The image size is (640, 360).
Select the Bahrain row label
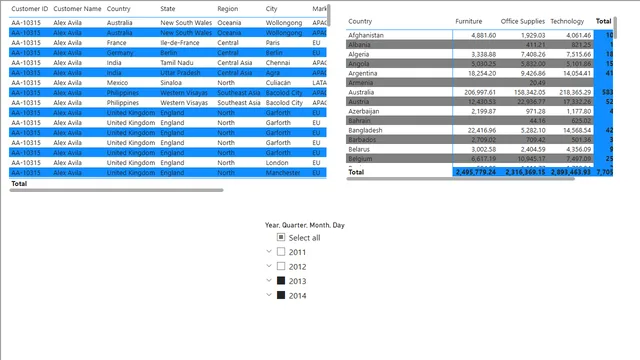click(x=359, y=121)
